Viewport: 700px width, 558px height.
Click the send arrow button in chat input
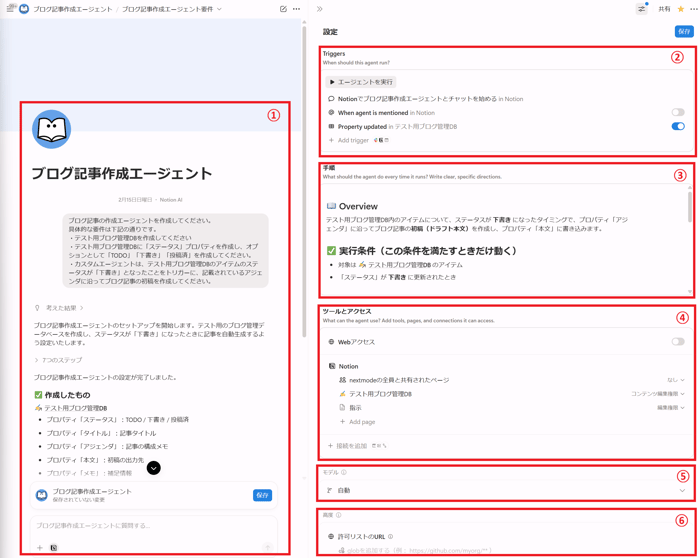267,547
